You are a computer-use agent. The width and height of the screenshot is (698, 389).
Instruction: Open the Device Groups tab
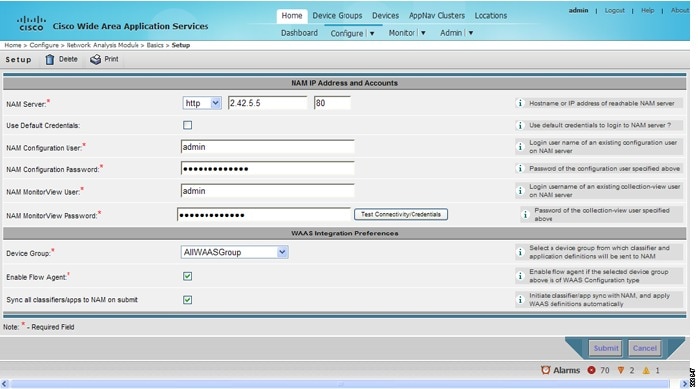click(x=337, y=16)
